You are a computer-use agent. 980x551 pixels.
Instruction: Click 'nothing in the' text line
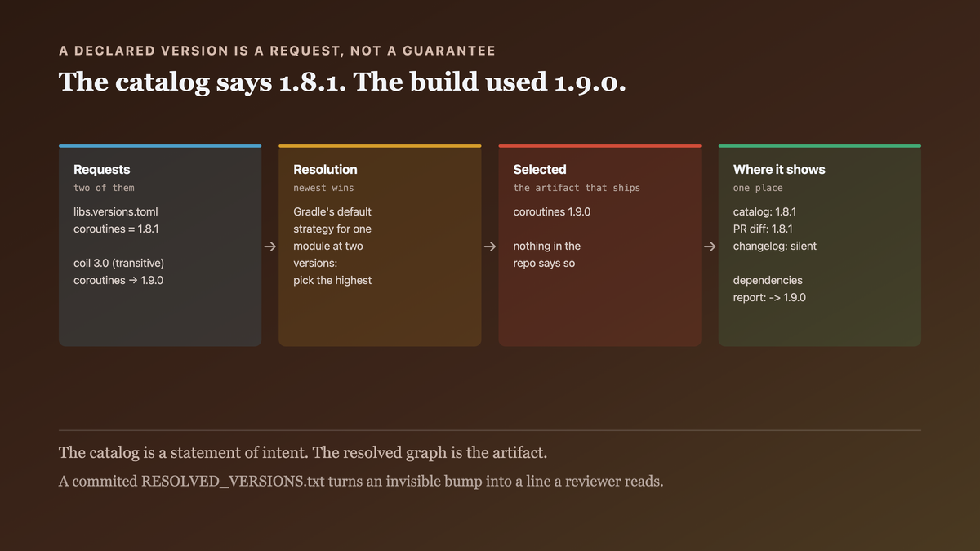pyautogui.click(x=547, y=246)
